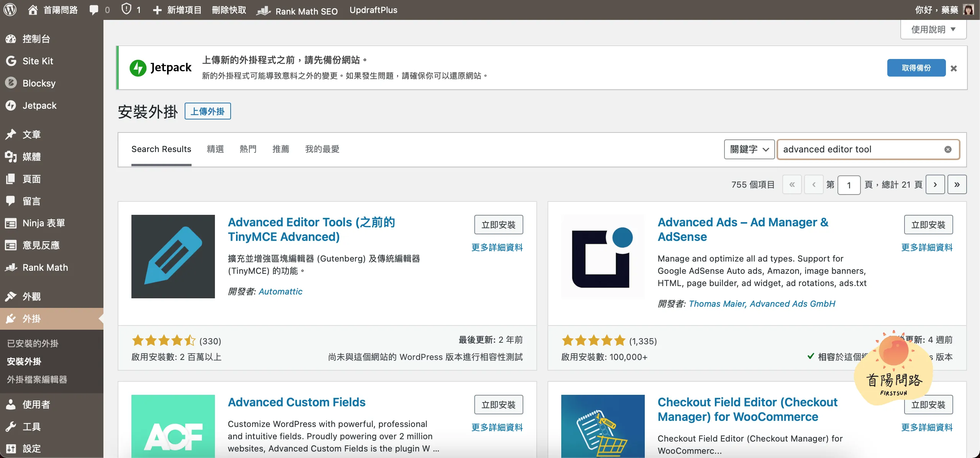980x458 pixels.
Task: Click the Site Kit sidebar icon
Action: [11, 61]
